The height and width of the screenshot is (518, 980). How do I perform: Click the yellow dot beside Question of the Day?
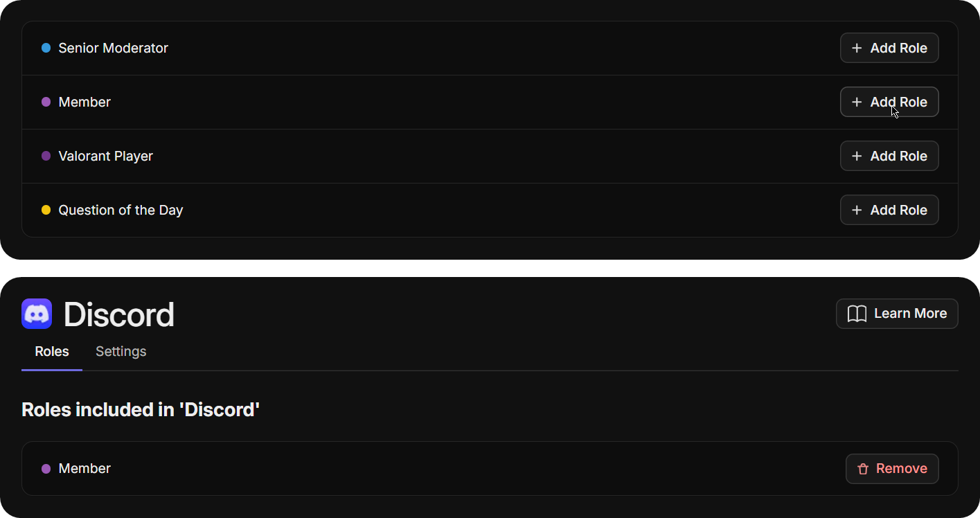[46, 210]
